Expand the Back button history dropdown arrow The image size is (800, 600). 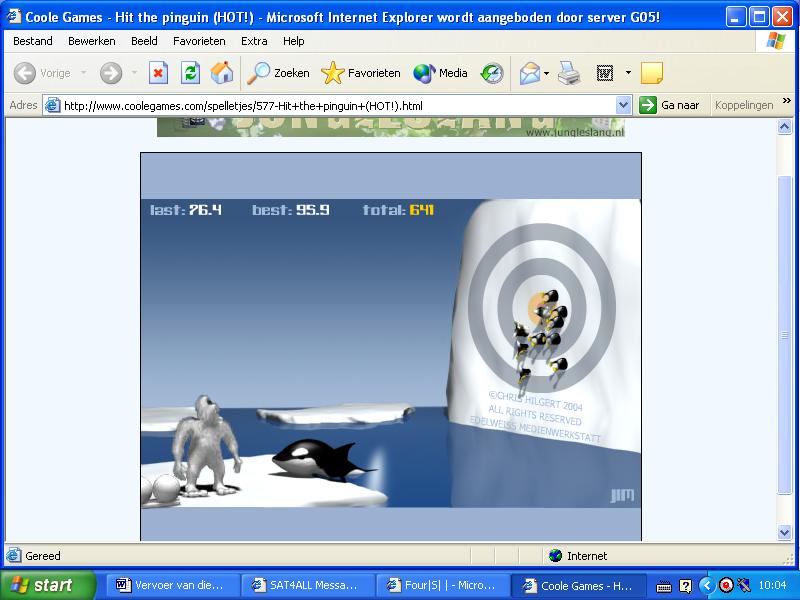pos(83,73)
